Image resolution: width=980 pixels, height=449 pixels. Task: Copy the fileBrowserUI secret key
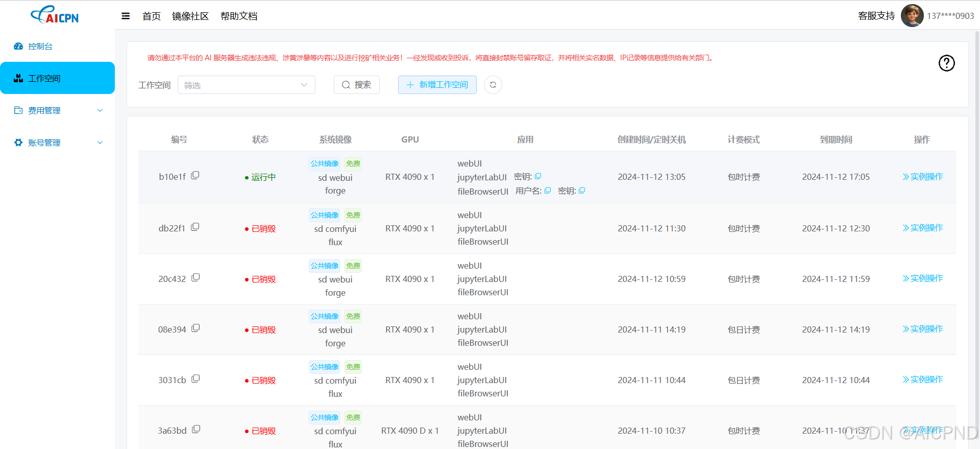[582, 191]
